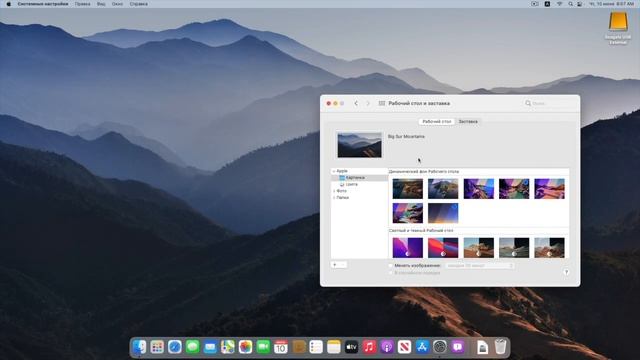Image resolution: width=640 pixels, height=360 pixels.
Task: Open App Store from the Dock
Action: (x=422, y=347)
